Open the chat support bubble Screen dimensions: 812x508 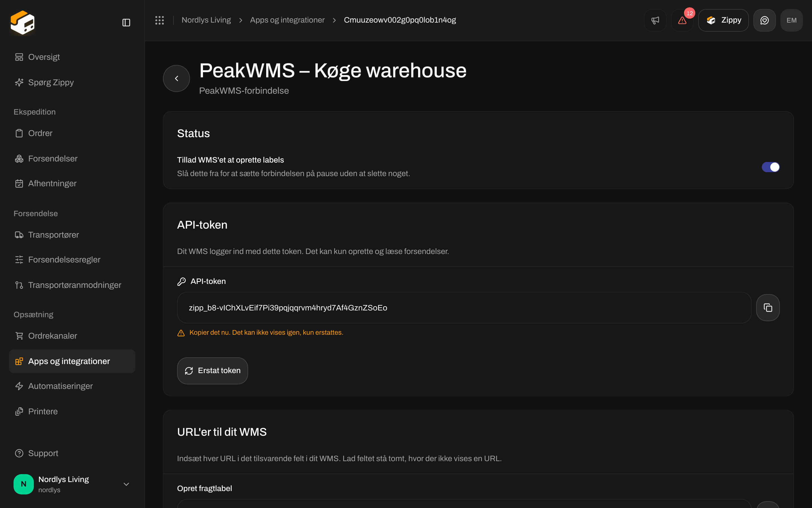(764, 20)
